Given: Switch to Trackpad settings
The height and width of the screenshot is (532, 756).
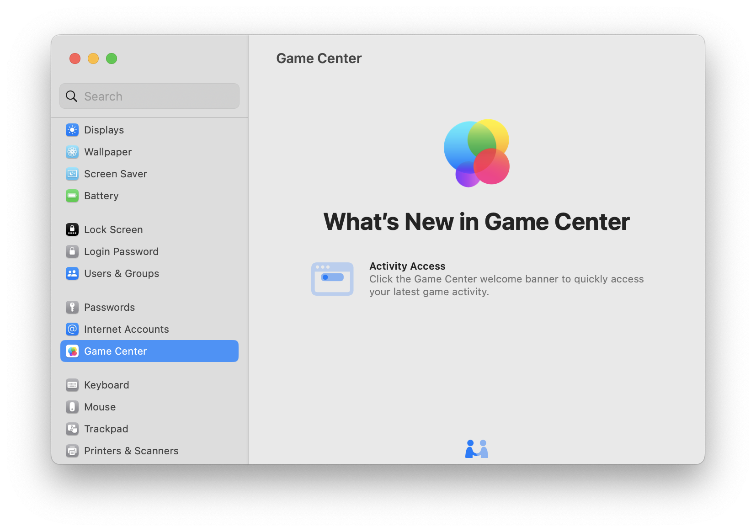Looking at the screenshot, I should pyautogui.click(x=106, y=429).
